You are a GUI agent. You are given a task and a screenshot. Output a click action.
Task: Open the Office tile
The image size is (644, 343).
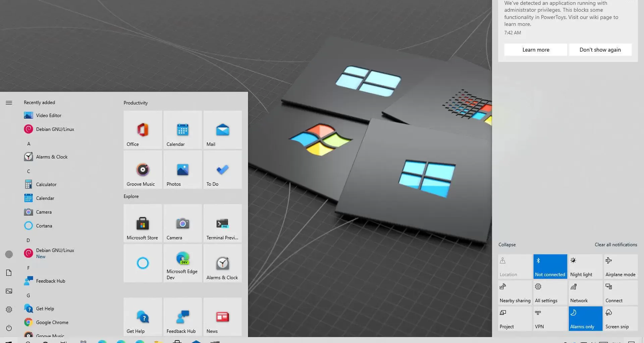coord(143,130)
